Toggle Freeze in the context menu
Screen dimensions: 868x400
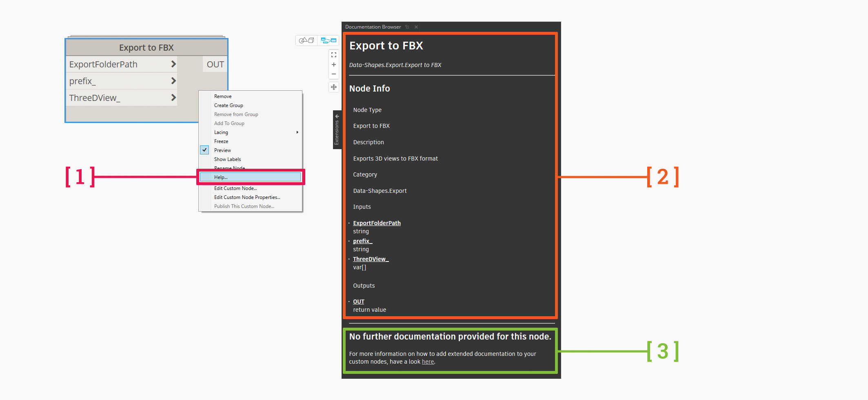point(221,141)
